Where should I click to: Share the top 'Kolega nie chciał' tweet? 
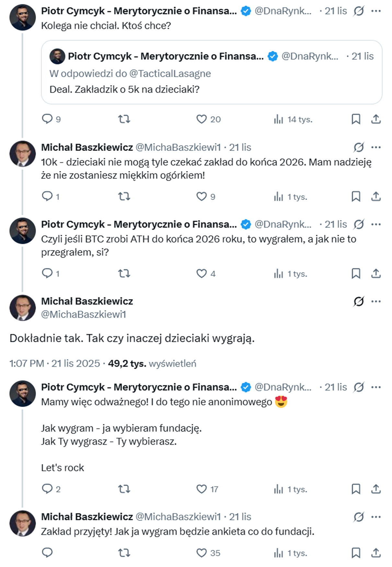click(376, 119)
